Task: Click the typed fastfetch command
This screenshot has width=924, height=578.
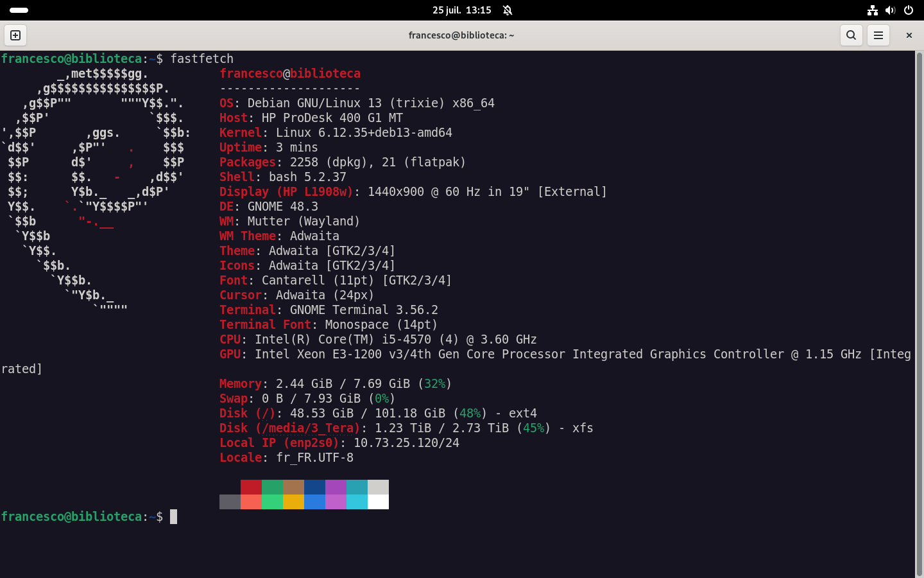Action: pyautogui.click(x=201, y=58)
